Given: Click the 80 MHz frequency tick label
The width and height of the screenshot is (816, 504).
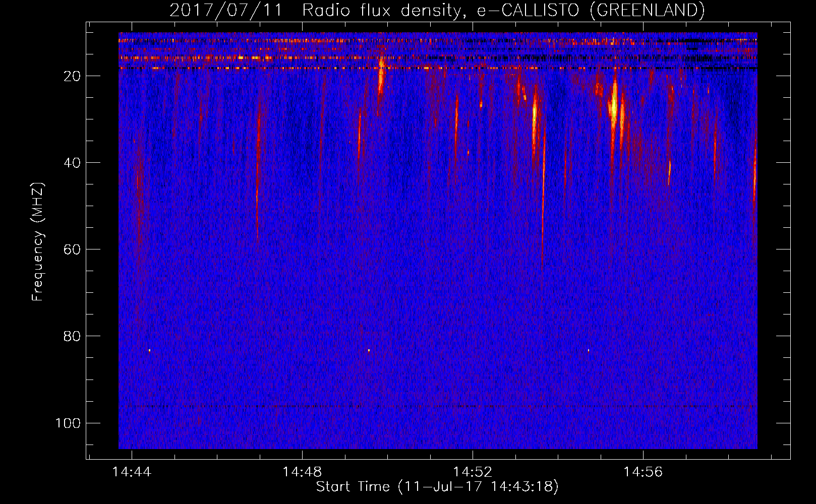Looking at the screenshot, I should click(x=72, y=336).
